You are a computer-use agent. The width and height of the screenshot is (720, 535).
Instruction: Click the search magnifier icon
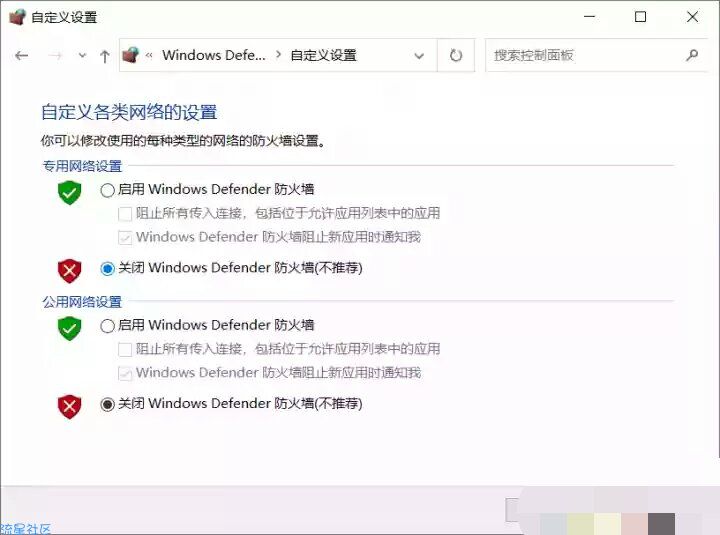point(692,55)
